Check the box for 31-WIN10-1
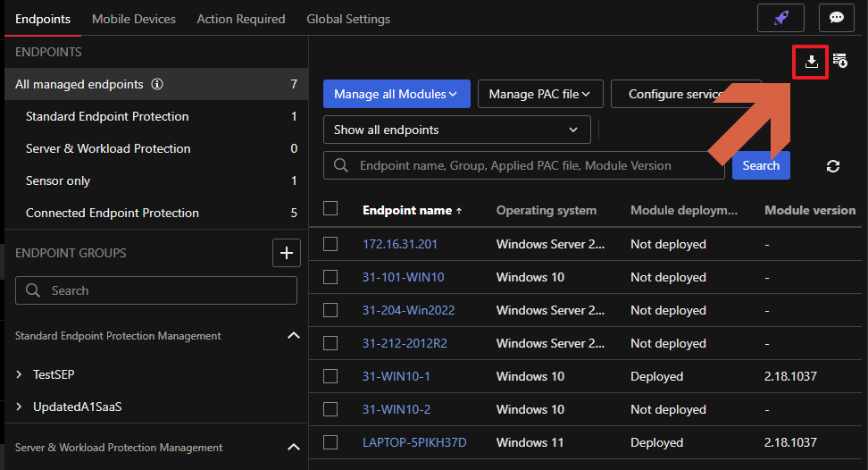This screenshot has height=470, width=868. pos(330,376)
